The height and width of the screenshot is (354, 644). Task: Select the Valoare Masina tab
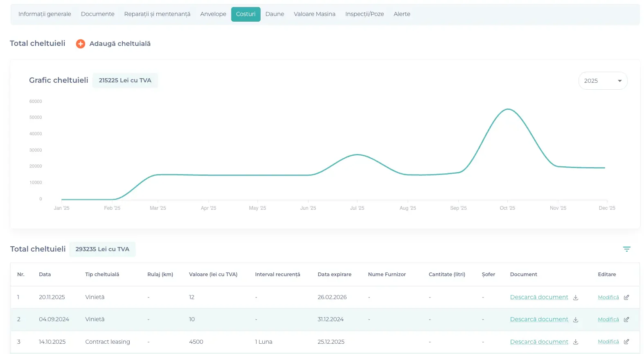[x=314, y=14]
